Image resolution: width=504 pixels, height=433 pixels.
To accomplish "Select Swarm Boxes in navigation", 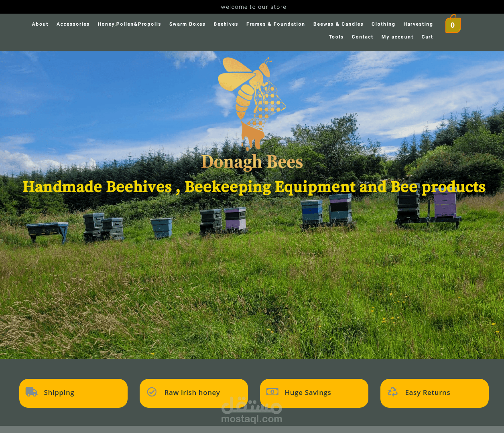I will point(187,24).
